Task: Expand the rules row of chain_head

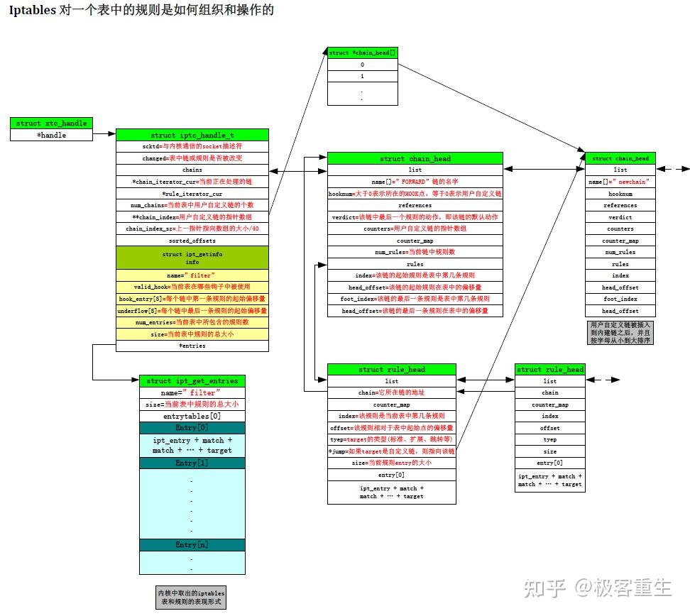Action: tap(415, 263)
